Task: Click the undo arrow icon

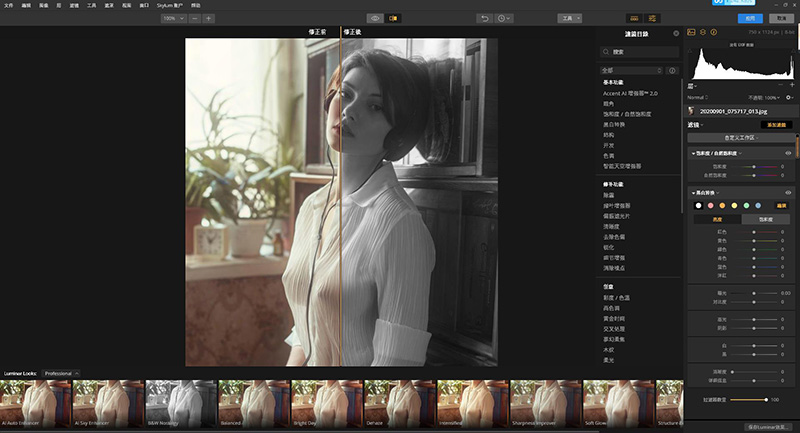Action: [x=485, y=18]
